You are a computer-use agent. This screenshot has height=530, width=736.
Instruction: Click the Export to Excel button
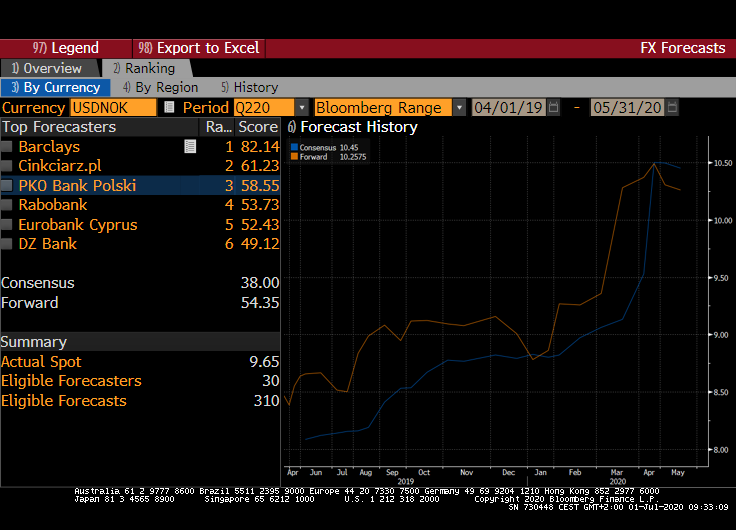(x=198, y=48)
